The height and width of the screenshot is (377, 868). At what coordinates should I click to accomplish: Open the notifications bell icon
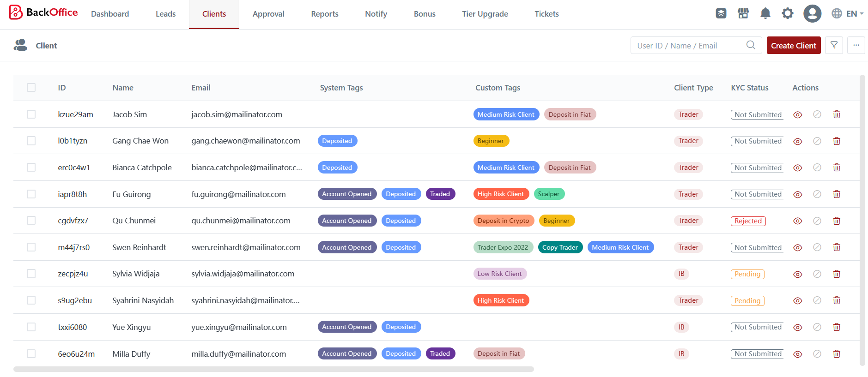pos(765,13)
